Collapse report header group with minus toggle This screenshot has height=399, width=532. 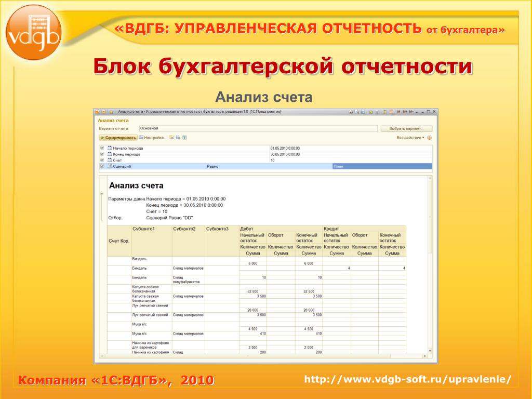[x=101, y=193]
